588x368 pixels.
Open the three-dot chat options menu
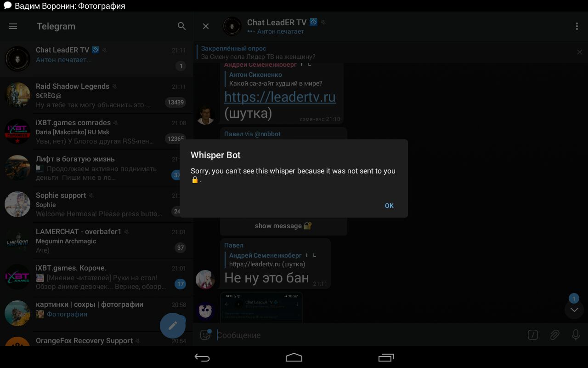coord(577,26)
